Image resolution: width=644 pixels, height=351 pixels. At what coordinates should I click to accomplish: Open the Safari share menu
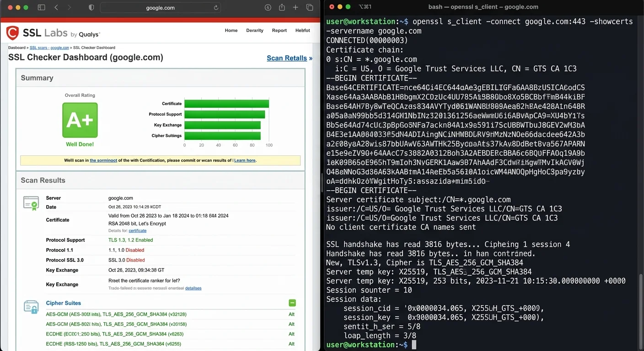(x=282, y=7)
